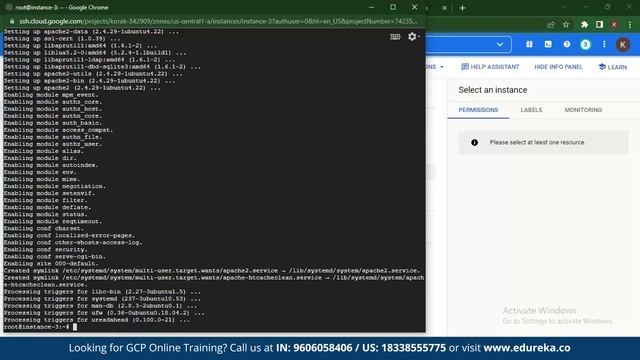640x360 pixels.
Task: Click the Chrome extensions puzzle icon
Action: coord(584,24)
